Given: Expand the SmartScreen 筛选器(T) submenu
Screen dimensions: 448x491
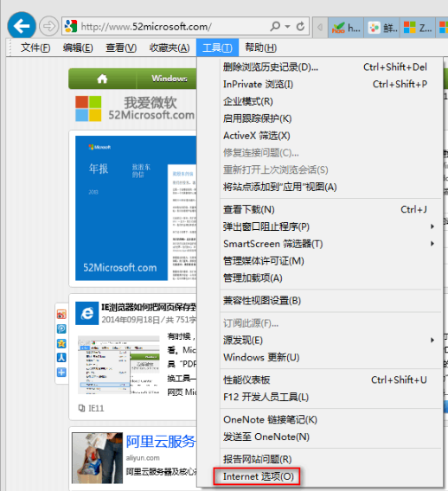Looking at the screenshot, I should point(319,244).
